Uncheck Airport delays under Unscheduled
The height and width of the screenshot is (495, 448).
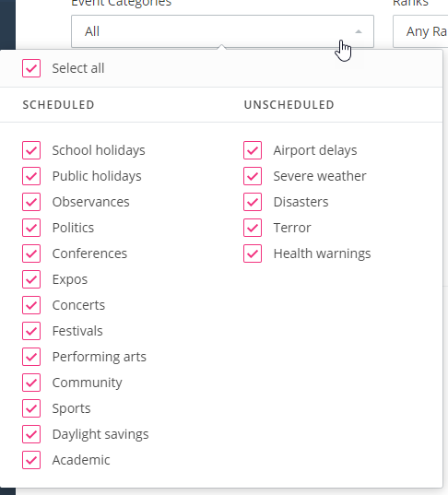click(x=253, y=150)
